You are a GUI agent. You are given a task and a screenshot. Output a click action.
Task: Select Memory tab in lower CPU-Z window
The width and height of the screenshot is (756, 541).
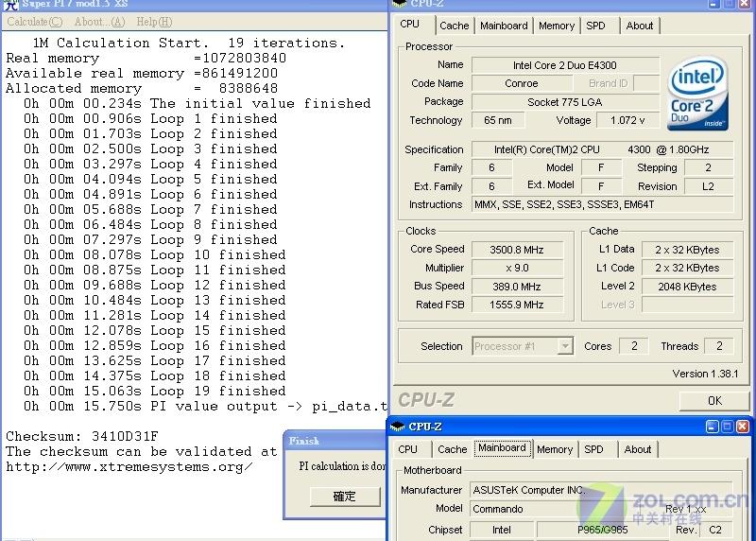click(x=555, y=449)
